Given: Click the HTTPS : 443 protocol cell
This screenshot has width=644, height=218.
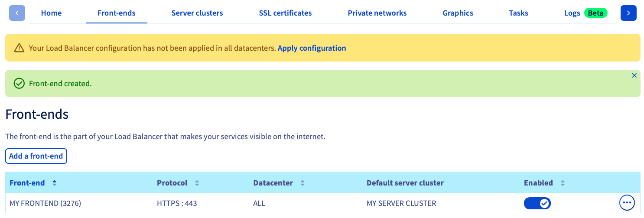Looking at the screenshot, I should 177,203.
